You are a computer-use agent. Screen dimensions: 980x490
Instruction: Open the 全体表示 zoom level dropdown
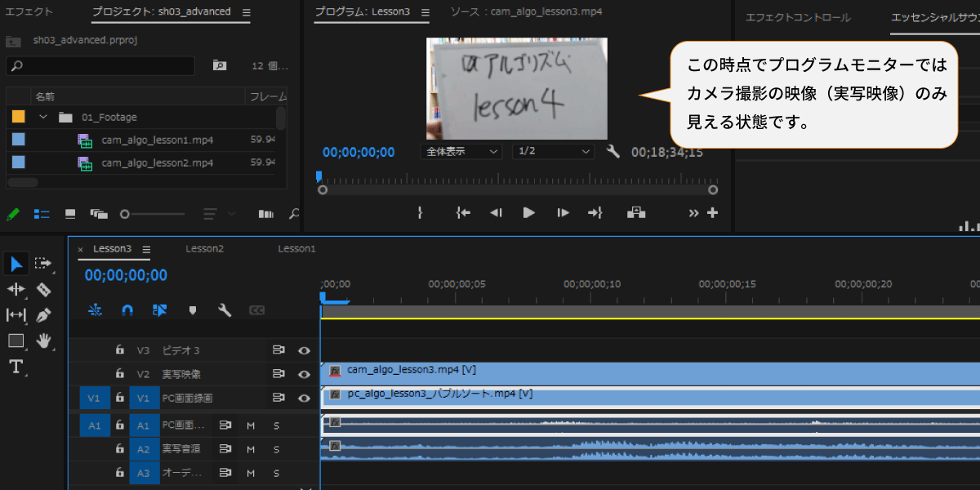click(x=461, y=151)
